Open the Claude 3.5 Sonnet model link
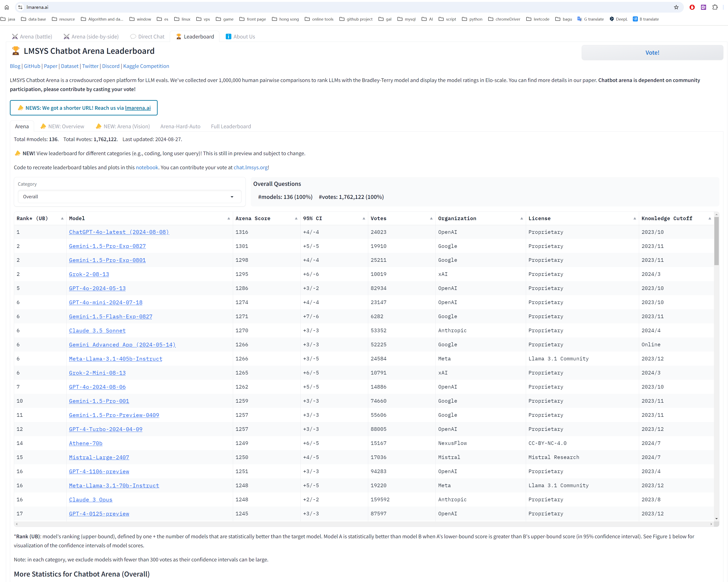 pos(97,331)
